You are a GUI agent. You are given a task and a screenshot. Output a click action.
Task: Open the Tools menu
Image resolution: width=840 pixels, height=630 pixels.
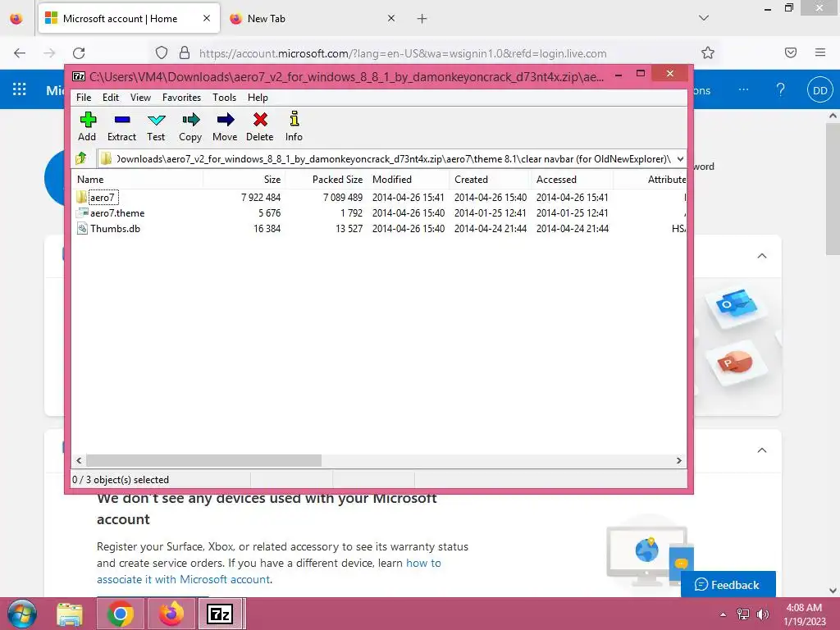pyautogui.click(x=224, y=98)
